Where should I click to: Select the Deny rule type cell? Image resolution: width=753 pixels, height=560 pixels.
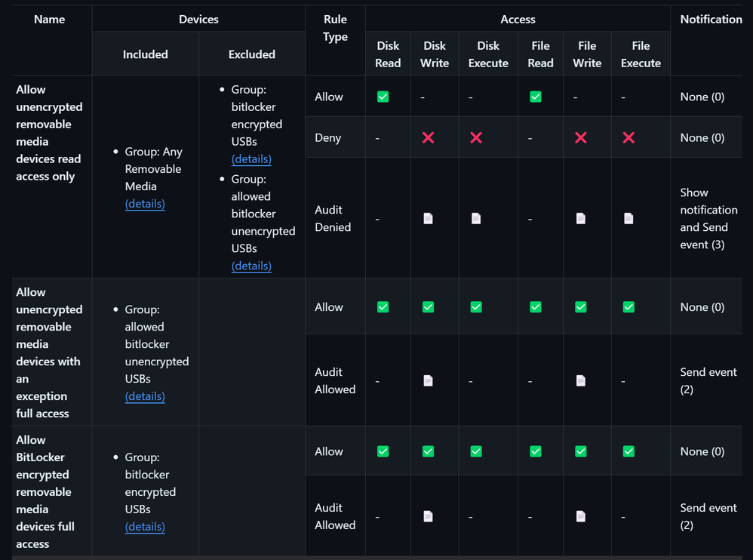click(335, 137)
